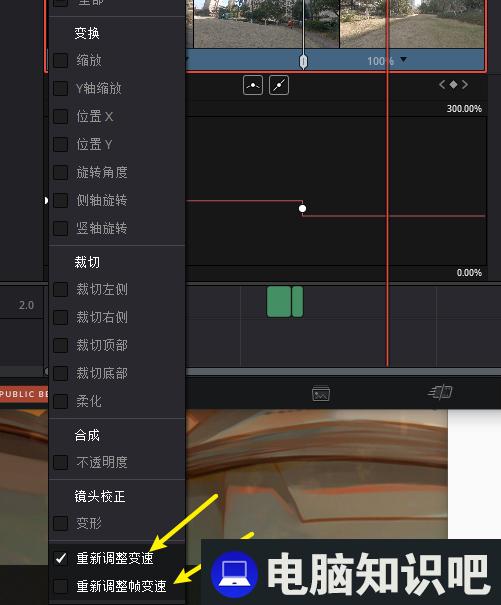
Task: Click the smooth curve keyframe icon
Action: click(253, 85)
